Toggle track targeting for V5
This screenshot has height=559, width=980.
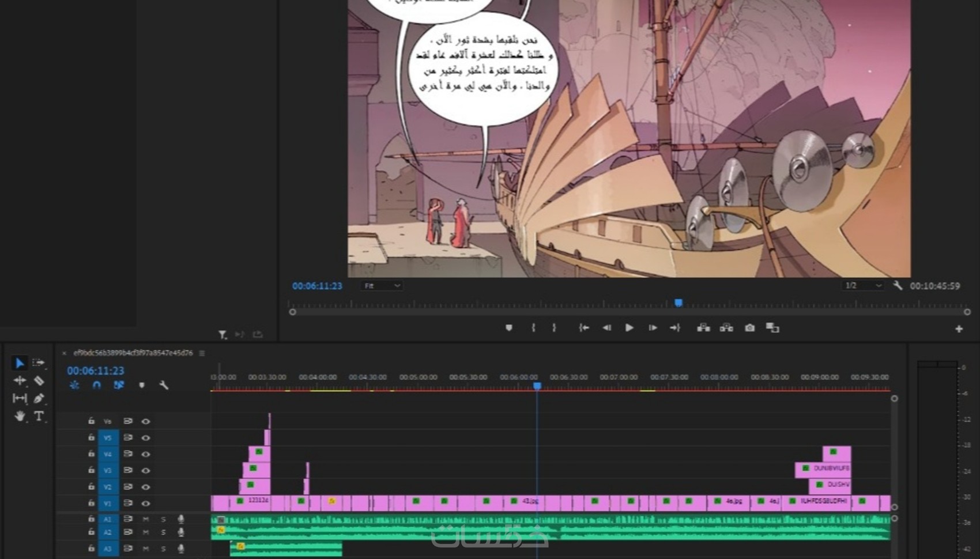point(108,438)
